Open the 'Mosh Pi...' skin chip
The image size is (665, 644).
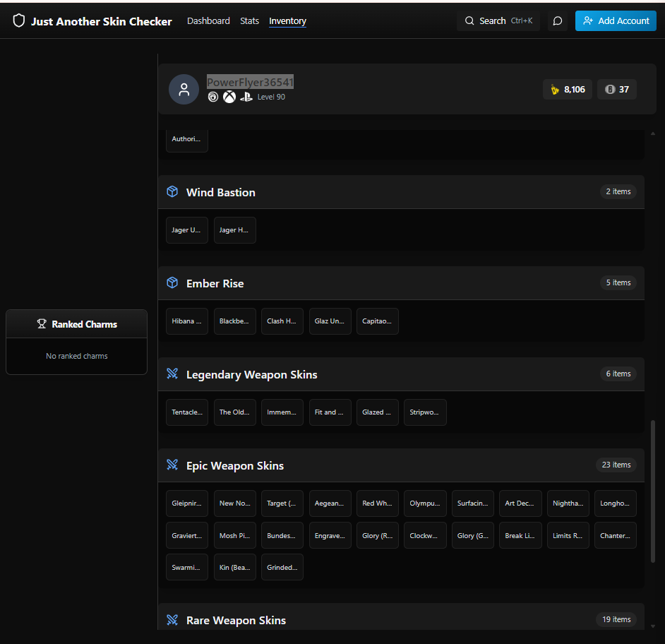(235, 536)
